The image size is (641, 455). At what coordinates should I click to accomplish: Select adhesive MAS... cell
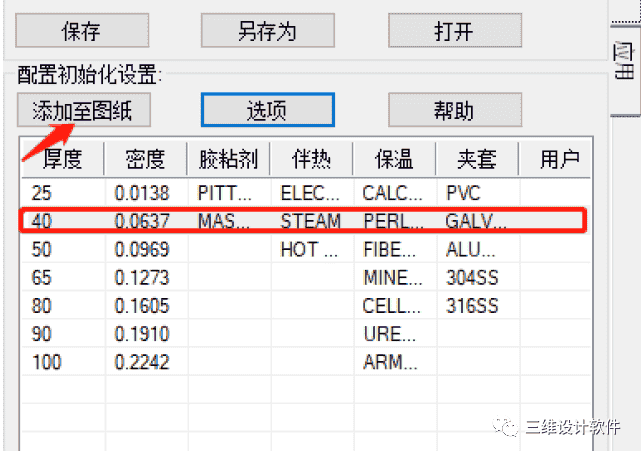tap(224, 221)
